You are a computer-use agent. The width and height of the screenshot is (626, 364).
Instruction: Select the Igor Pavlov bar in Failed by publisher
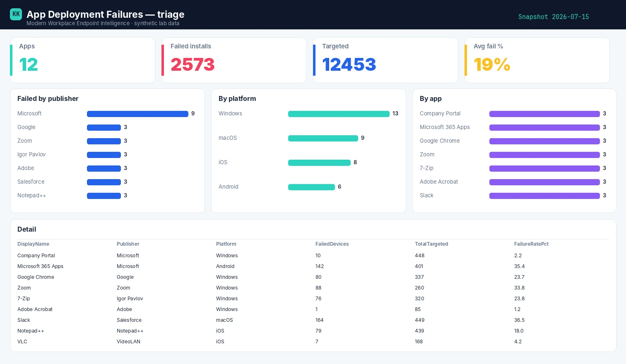pos(104,155)
